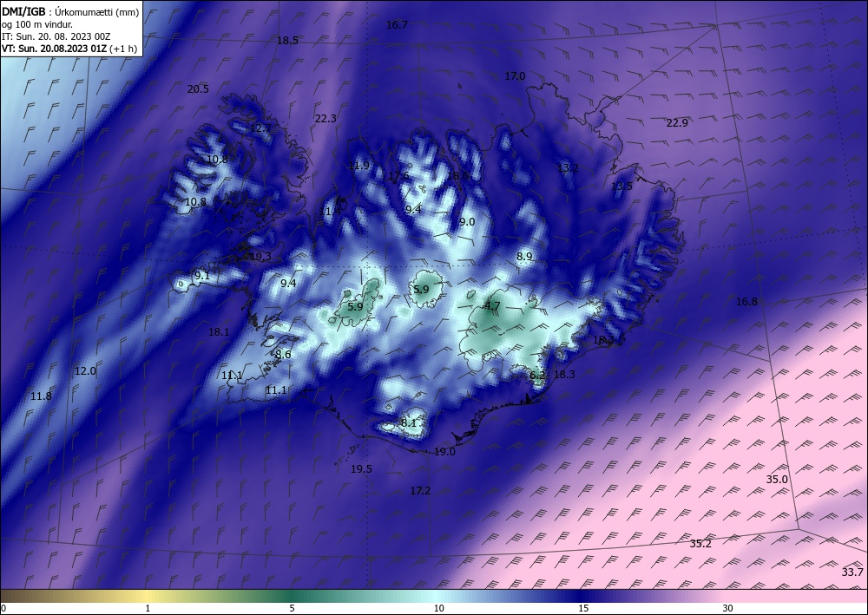Click the map value 18.5
Viewport: 868px width, 615px height.
point(287,41)
